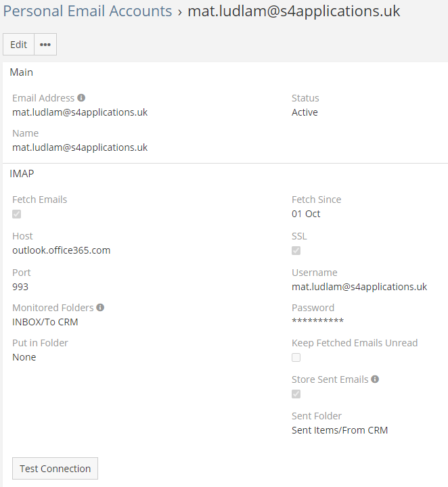Click the Monitored Folders value INBOX/To CRM
448x487 pixels.
click(45, 322)
